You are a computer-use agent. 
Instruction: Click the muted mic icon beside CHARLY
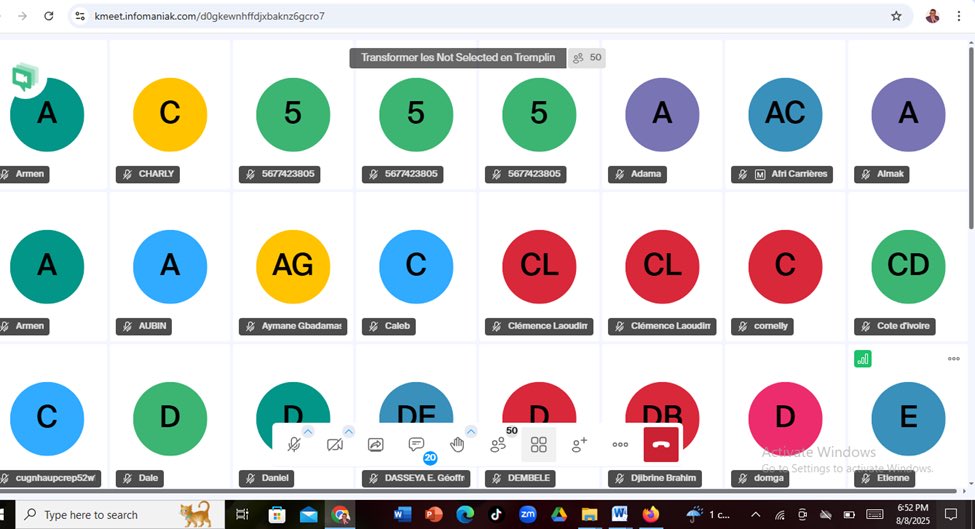coord(127,175)
